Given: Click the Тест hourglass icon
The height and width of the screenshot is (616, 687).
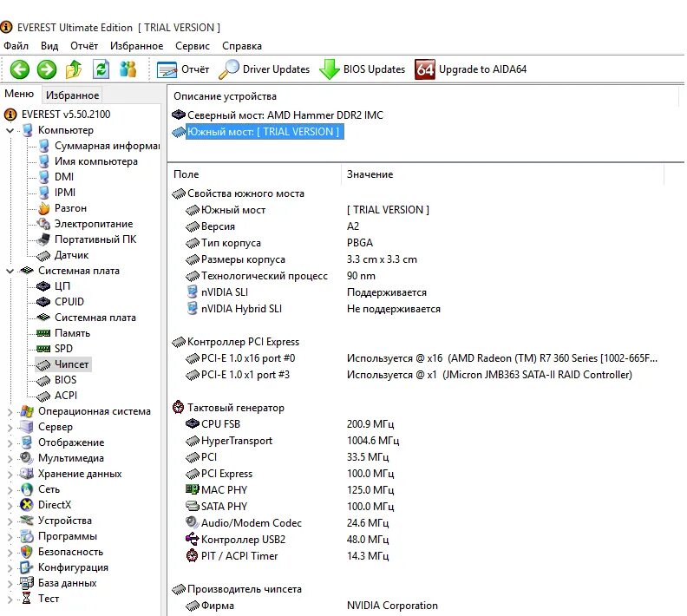Looking at the screenshot, I should 26,599.
